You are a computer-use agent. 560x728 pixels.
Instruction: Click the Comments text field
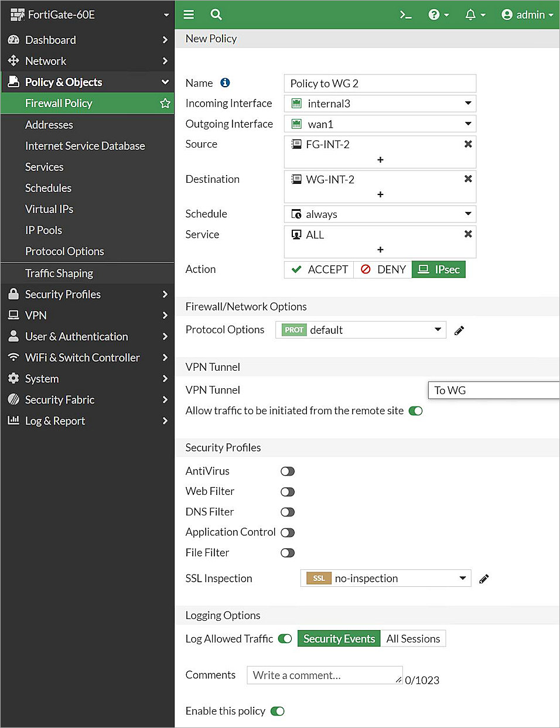tap(324, 675)
